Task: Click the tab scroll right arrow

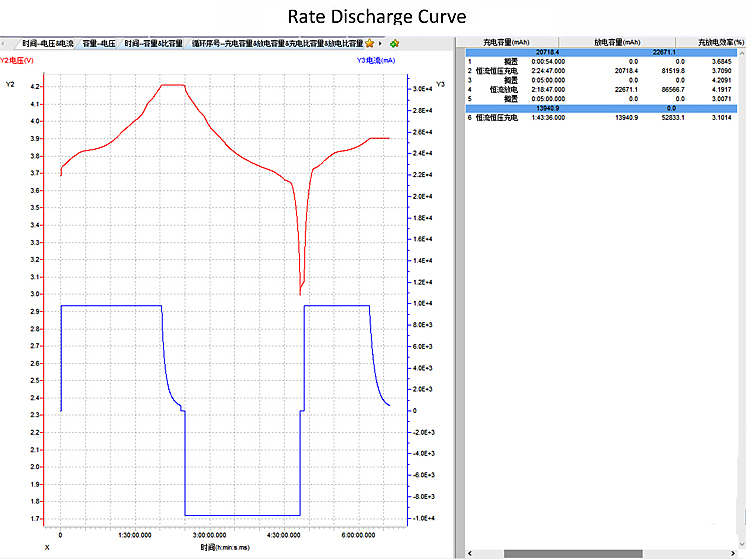Action: (x=381, y=44)
